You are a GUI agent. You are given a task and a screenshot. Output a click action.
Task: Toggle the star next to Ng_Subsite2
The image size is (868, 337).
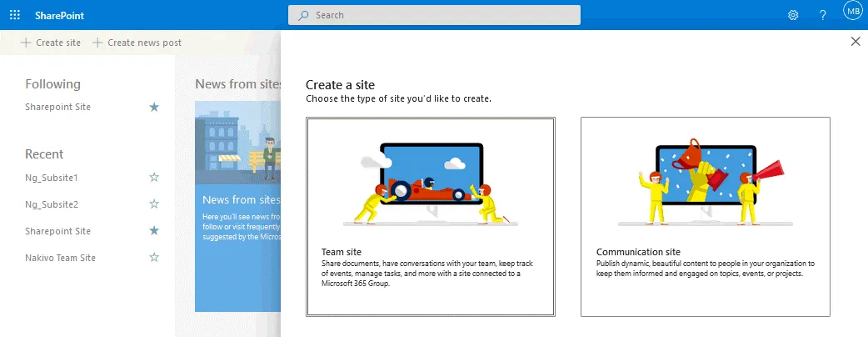[153, 204]
